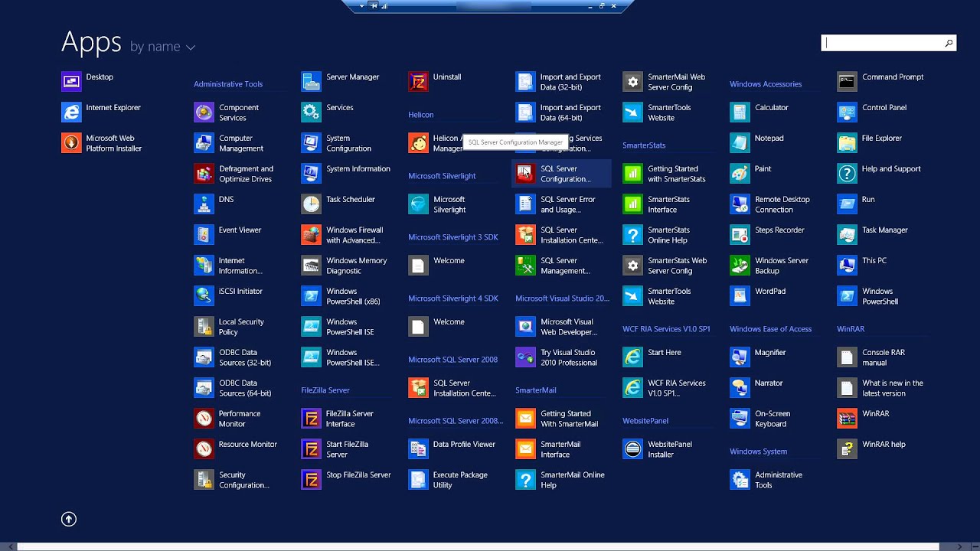Open Local Security Policy

point(230,327)
